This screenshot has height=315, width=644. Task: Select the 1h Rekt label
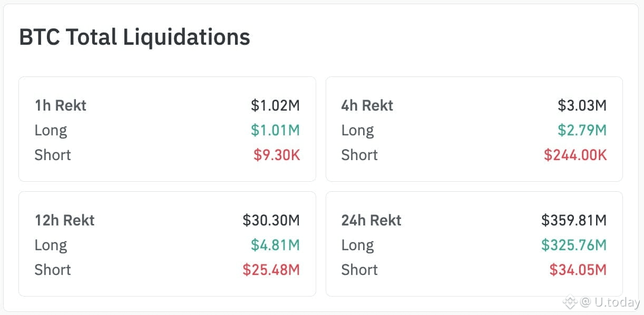[x=61, y=105]
